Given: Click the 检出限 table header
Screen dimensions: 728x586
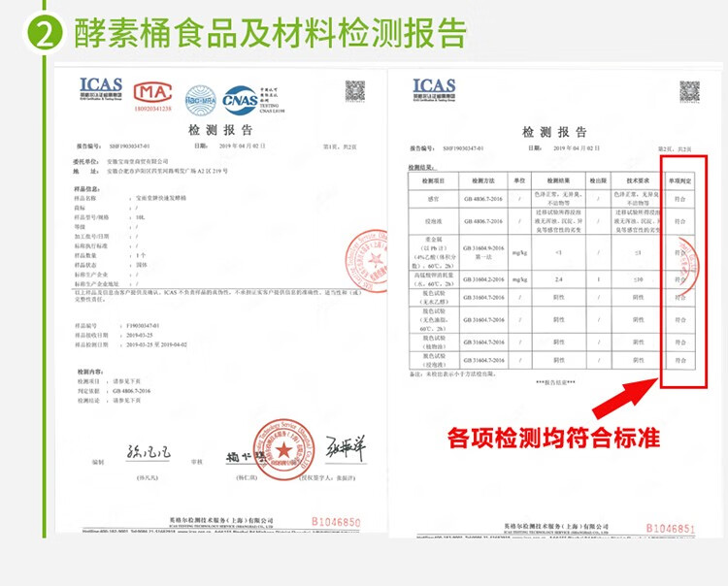Looking at the screenshot, I should [598, 181].
